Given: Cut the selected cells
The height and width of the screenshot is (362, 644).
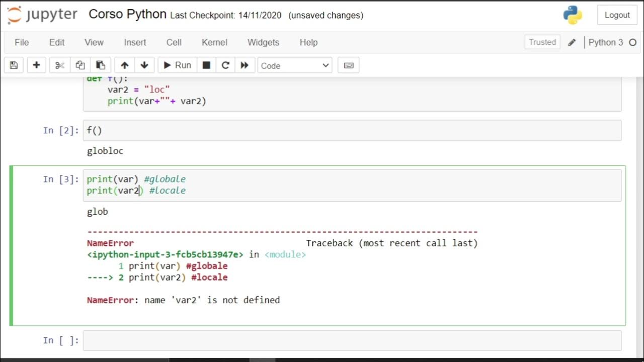Looking at the screenshot, I should [60, 65].
